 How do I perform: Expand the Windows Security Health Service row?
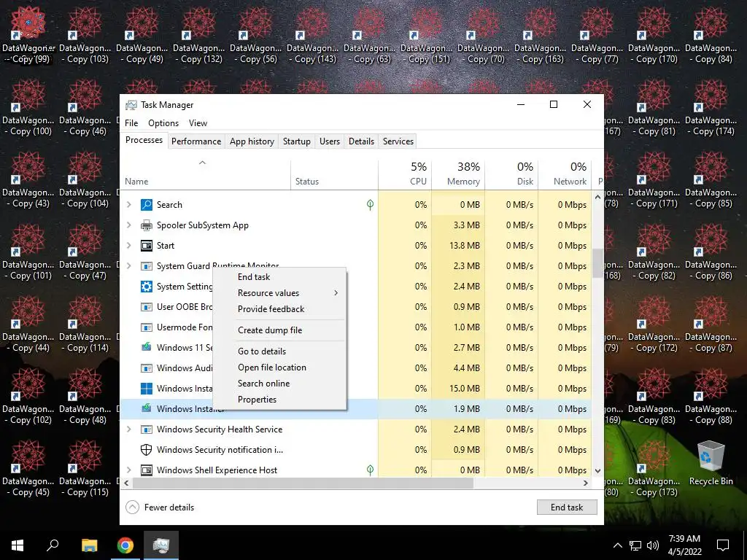(x=128, y=429)
